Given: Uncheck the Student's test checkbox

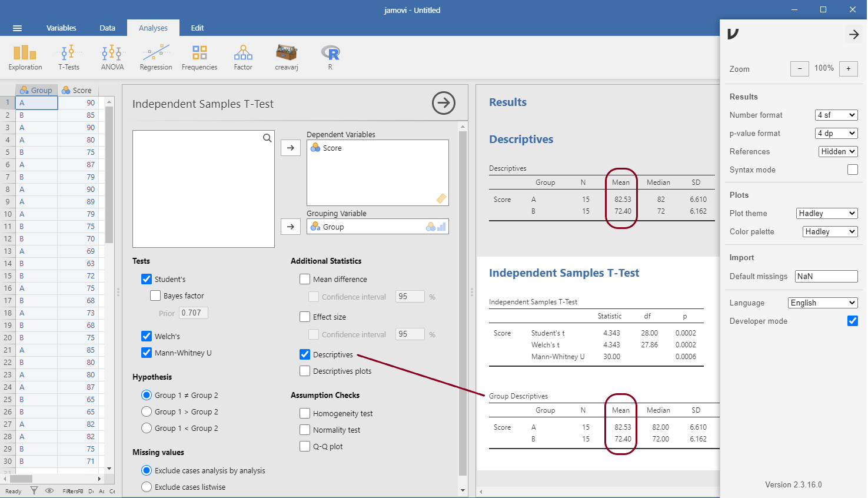Looking at the screenshot, I should (147, 279).
